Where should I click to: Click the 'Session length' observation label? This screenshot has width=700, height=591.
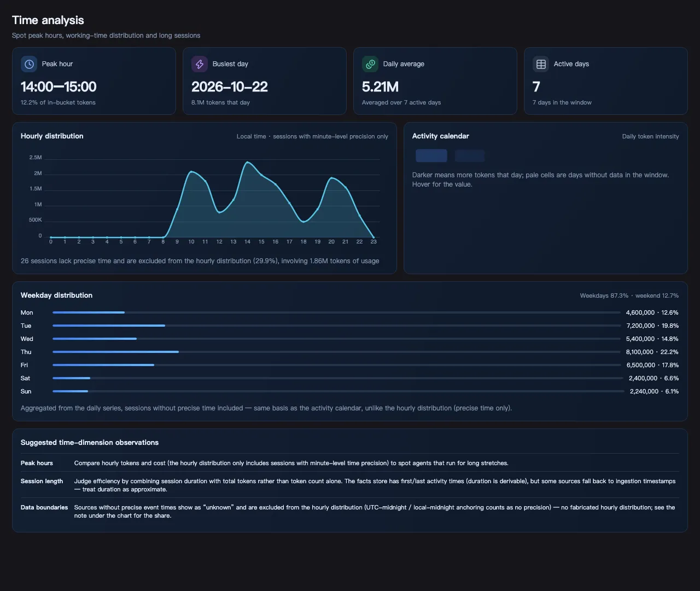tap(42, 481)
